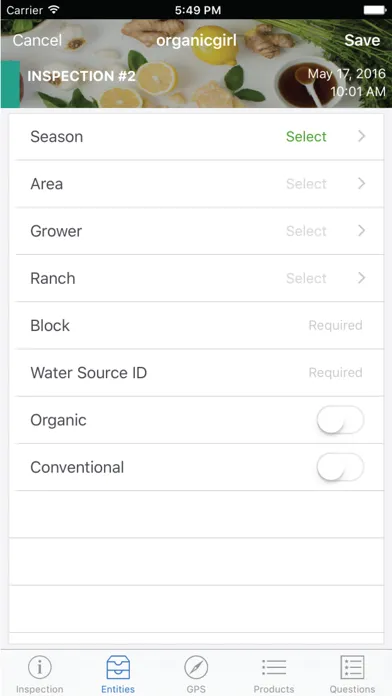The image size is (392, 696).
Task: Expand the Grower chevron arrow
Action: tap(362, 230)
